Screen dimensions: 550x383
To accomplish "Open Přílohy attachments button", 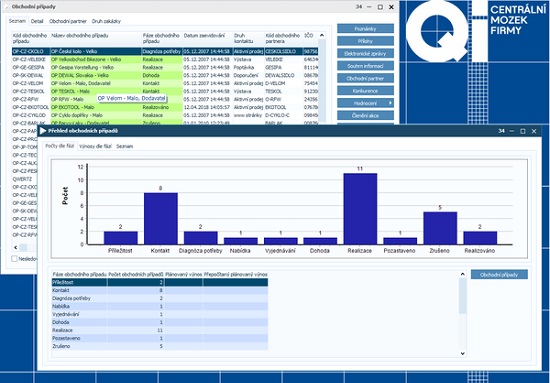I will pyautogui.click(x=365, y=41).
